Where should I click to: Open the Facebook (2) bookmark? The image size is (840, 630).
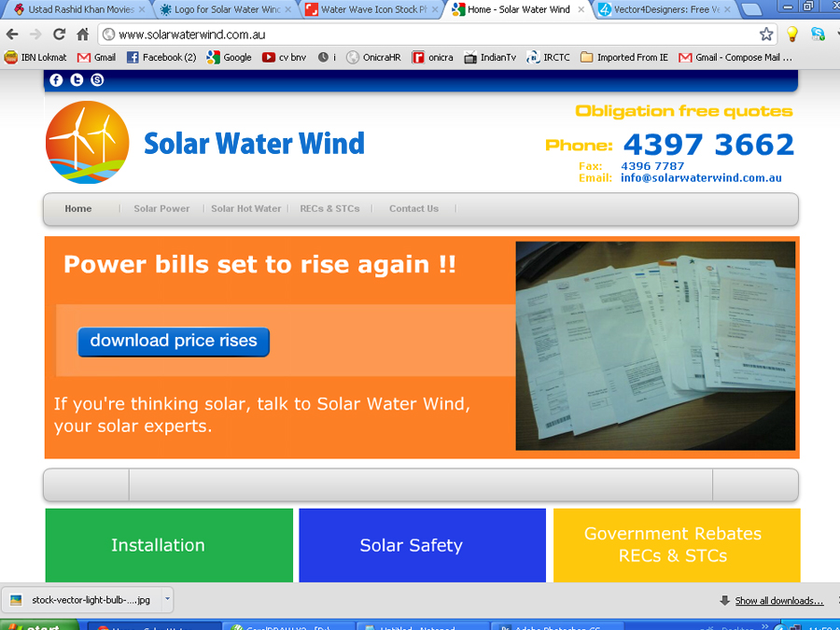point(161,57)
